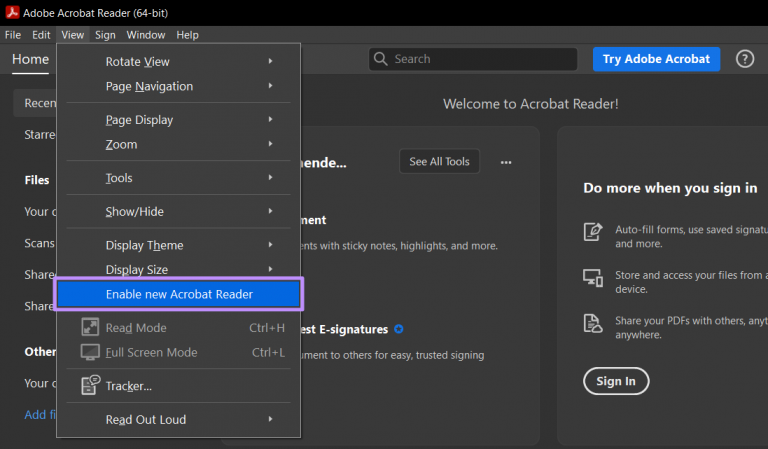This screenshot has width=768, height=449.
Task: Click the Read Mode icon
Action: pyautogui.click(x=90, y=327)
